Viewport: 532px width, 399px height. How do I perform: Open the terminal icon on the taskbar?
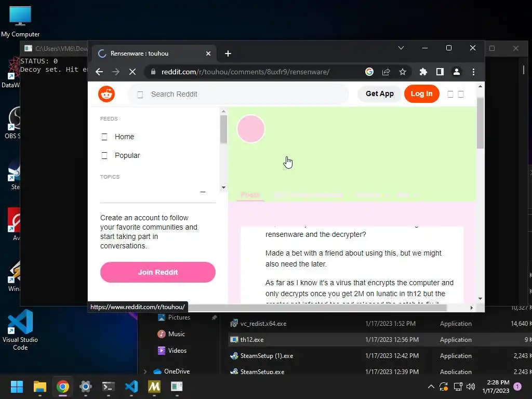(x=108, y=387)
